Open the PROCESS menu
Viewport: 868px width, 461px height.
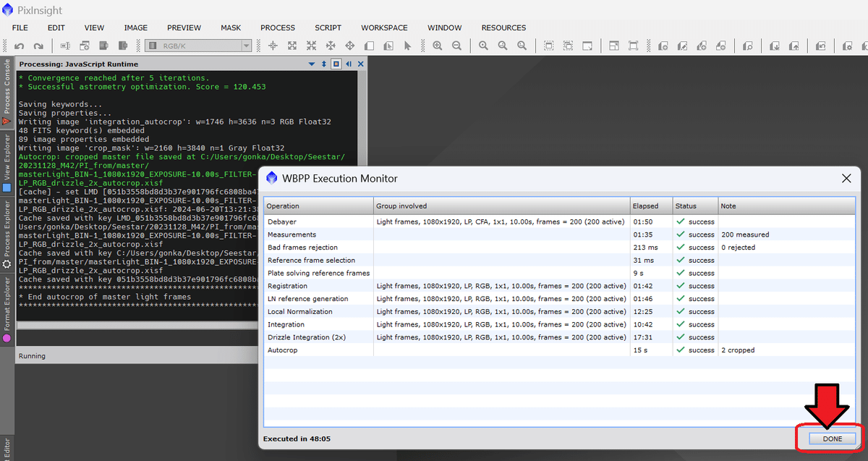[x=278, y=28]
